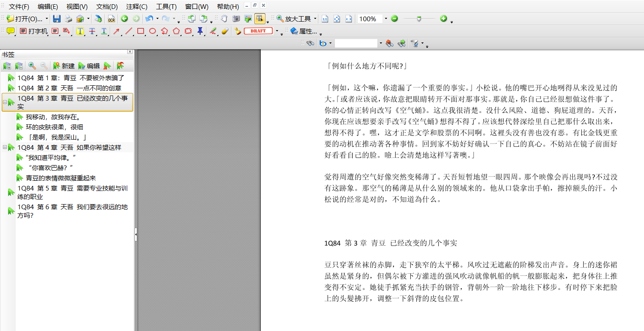Select the Eraser tool
The image size is (644, 331).
pos(225,31)
